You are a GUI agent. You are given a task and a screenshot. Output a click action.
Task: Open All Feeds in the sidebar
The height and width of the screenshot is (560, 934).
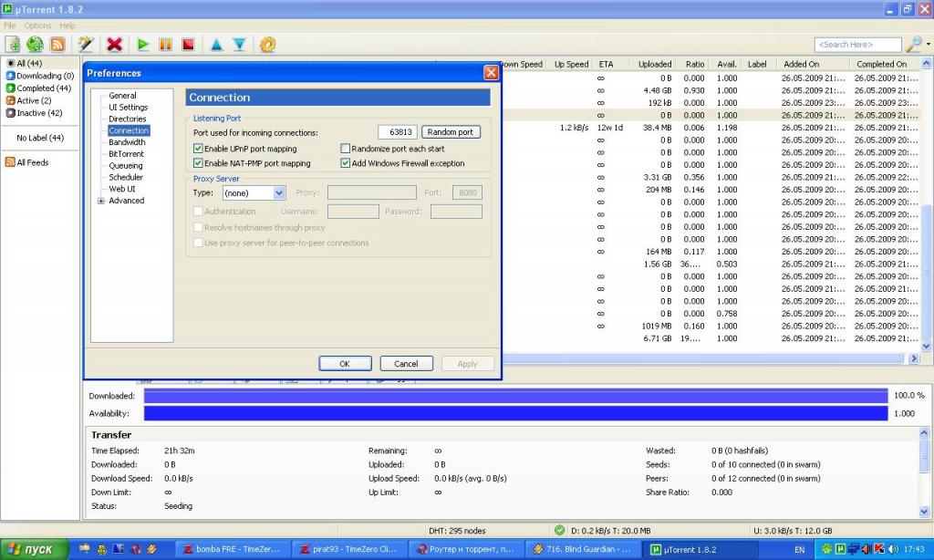(x=26, y=162)
